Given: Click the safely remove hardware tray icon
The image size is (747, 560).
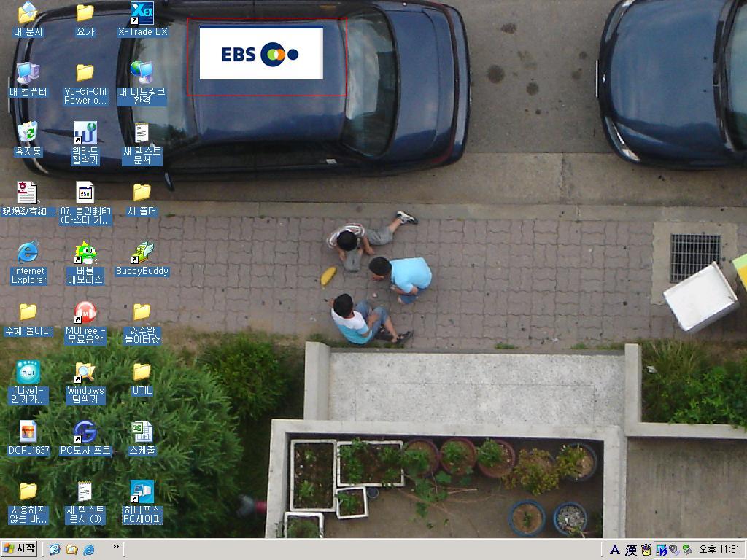Looking at the screenshot, I should coord(687,550).
